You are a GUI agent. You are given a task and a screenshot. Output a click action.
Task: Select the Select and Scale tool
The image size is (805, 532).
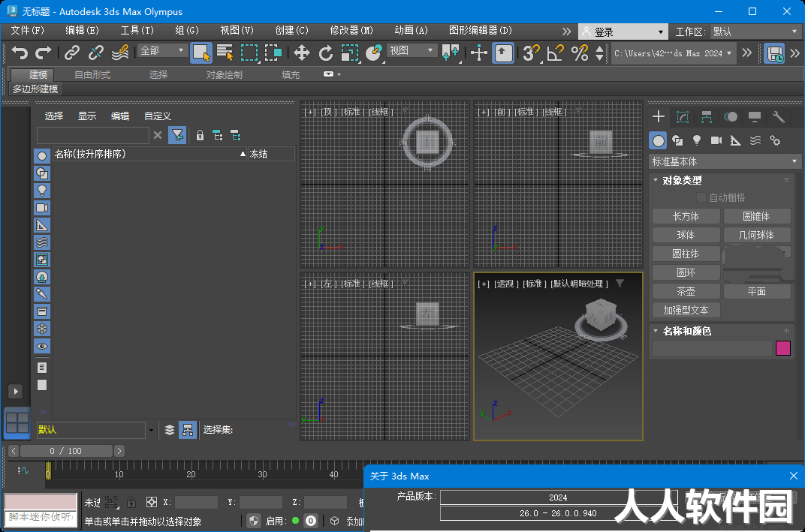point(350,53)
